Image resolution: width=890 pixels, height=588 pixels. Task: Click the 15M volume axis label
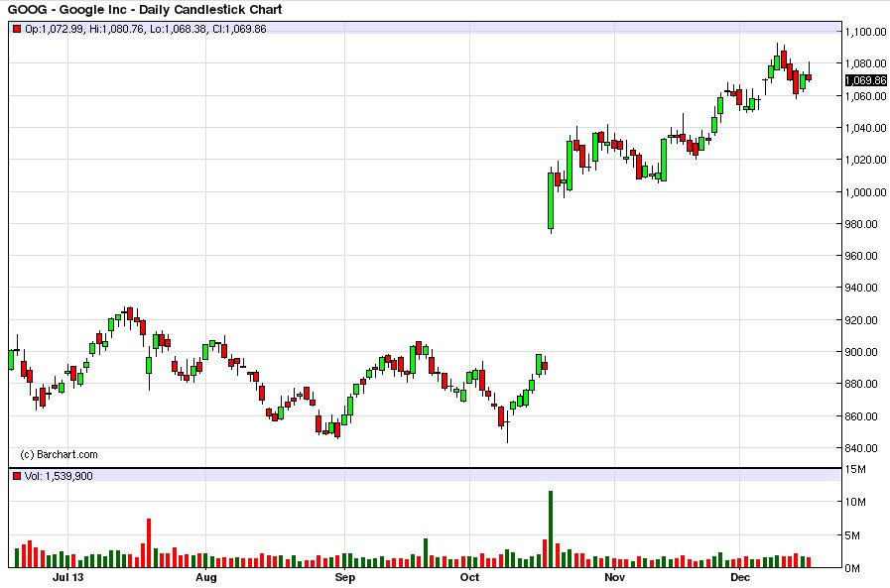(855, 469)
